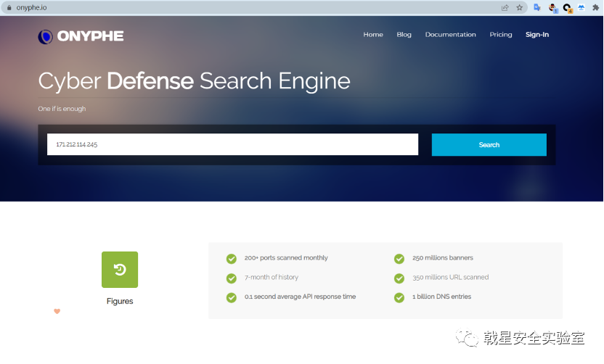The height and width of the screenshot is (364, 604).
Task: Click the onyphe.io URL in the address bar
Action: tap(32, 8)
